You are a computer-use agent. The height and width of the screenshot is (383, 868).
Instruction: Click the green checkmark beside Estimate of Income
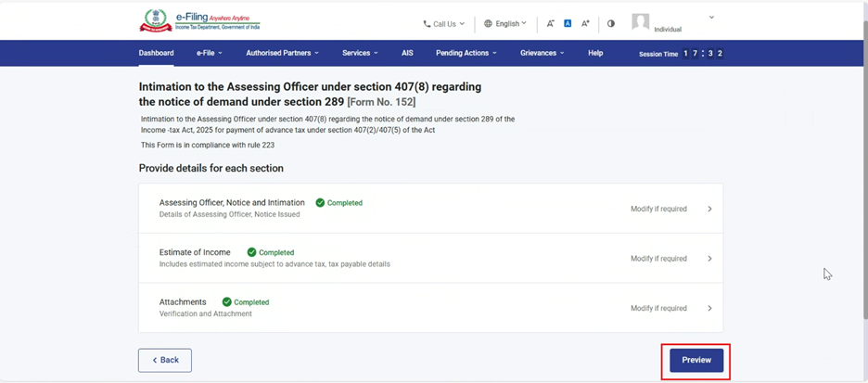[x=251, y=252]
